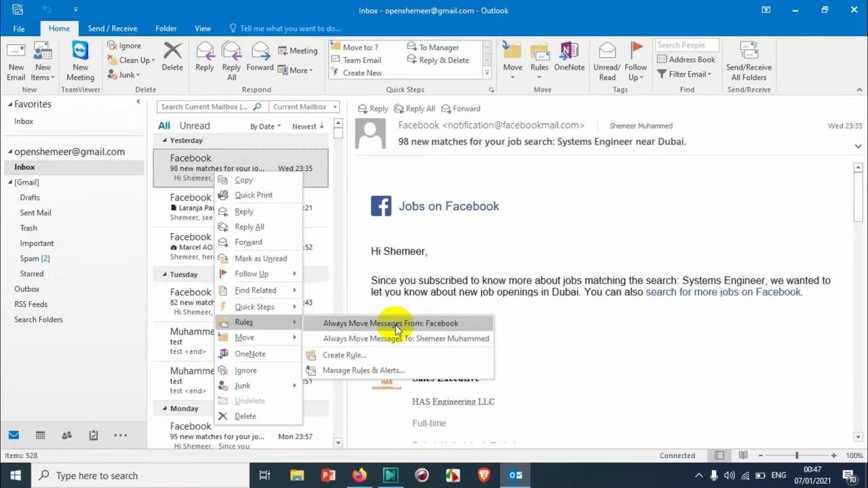The height and width of the screenshot is (488, 868).
Task: Click the Windows taskbar search box
Action: click(140, 475)
